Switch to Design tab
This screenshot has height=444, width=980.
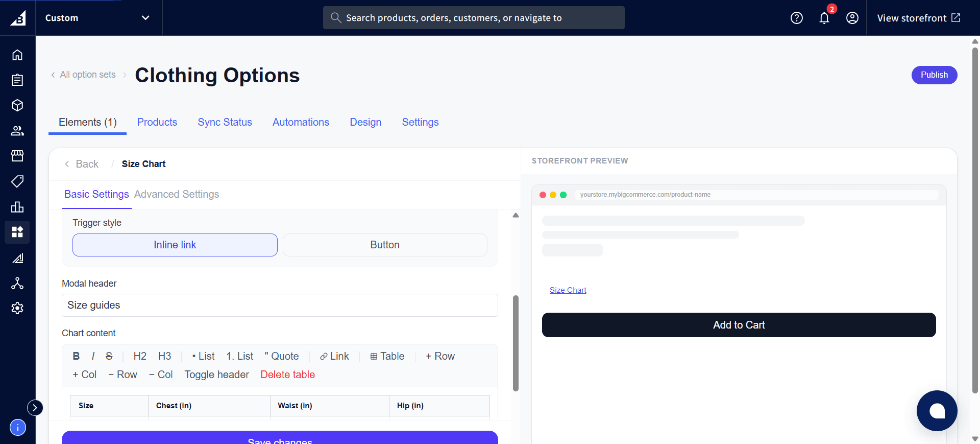(x=365, y=122)
